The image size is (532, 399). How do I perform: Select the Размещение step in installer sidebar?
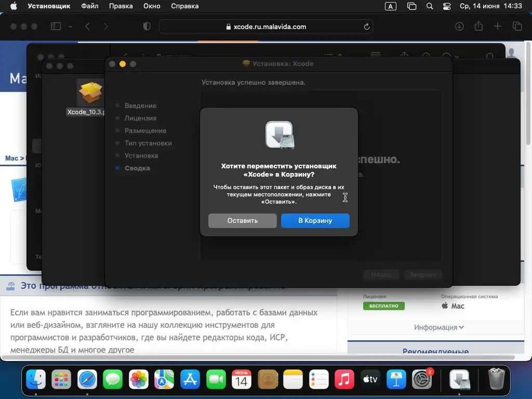(x=145, y=130)
